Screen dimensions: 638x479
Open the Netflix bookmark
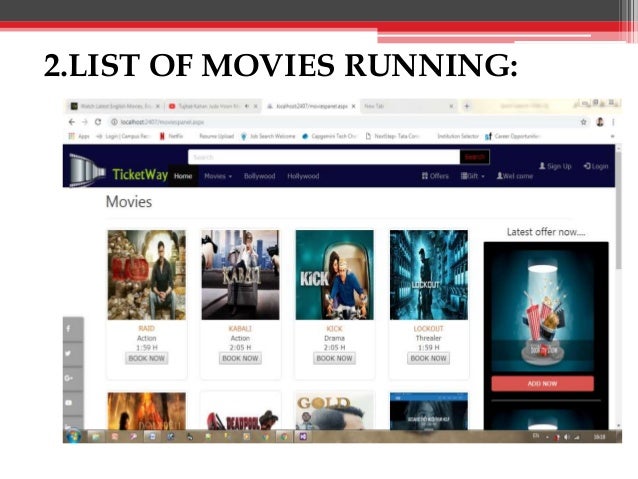tap(171, 136)
